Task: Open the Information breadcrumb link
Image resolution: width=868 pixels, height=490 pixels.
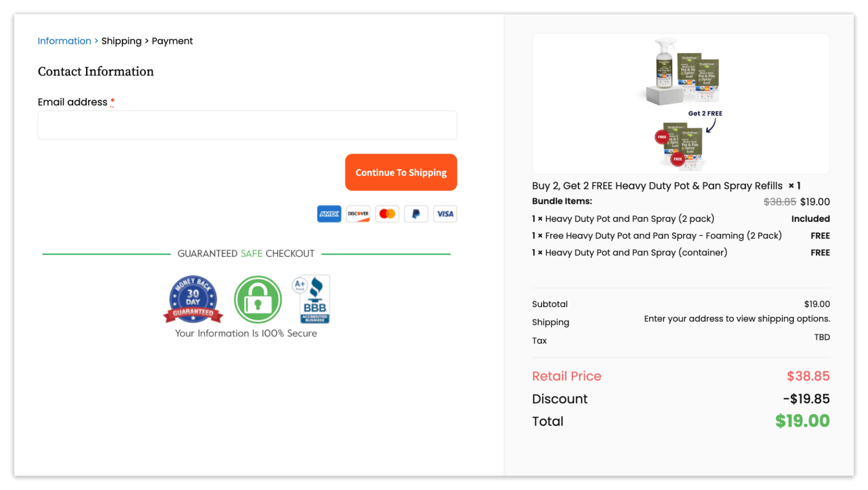Action: pyautogui.click(x=64, y=41)
